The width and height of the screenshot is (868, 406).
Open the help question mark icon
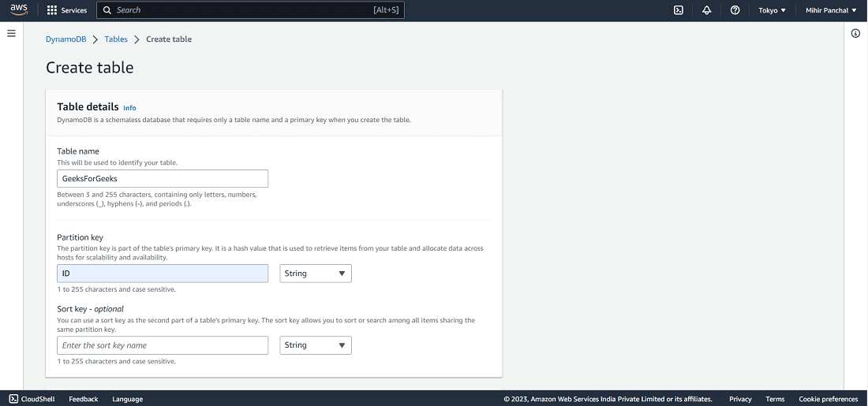pyautogui.click(x=735, y=10)
